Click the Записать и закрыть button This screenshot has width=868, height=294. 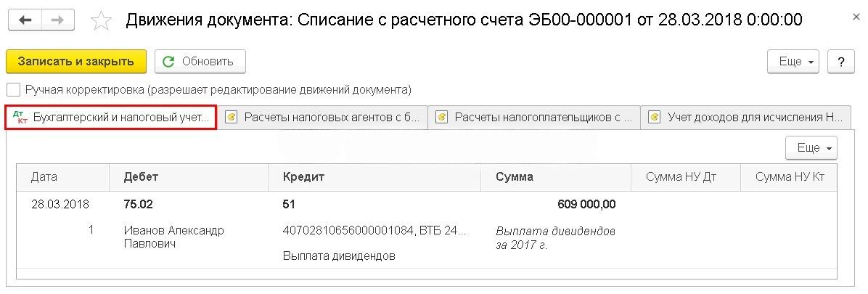point(75,62)
